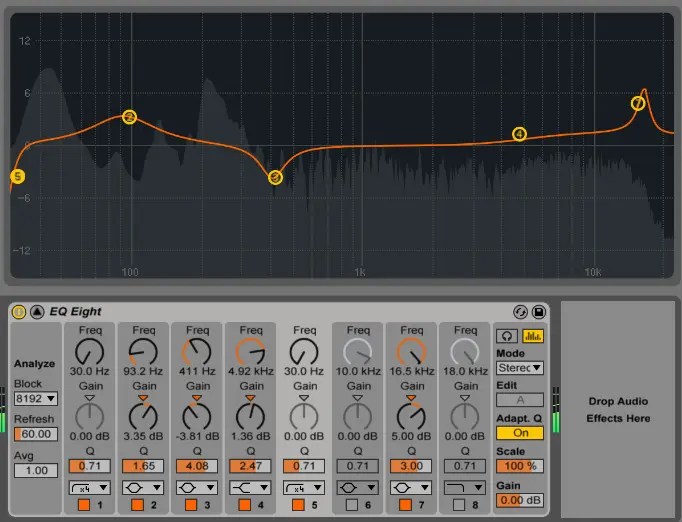This screenshot has height=522, width=682.
Task: Save the preset with the disk icon
Action: click(x=539, y=312)
